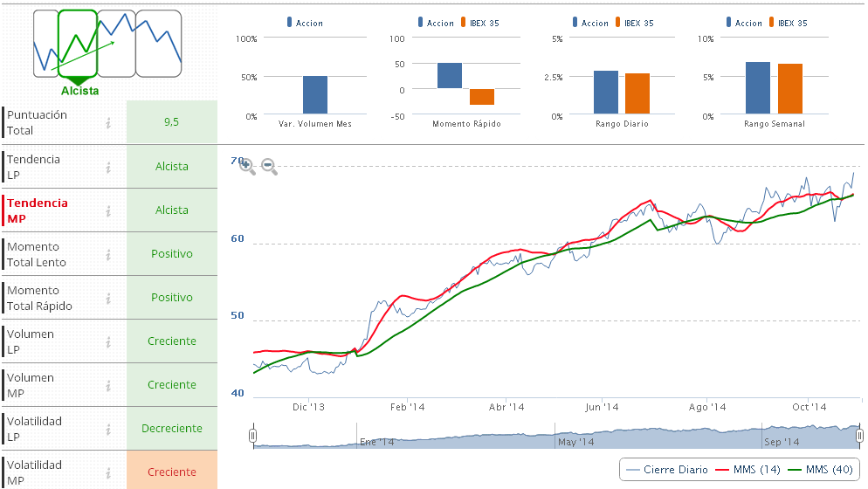Screen dimensions: 868x489
Task: Click the 9,5 total score value
Action: tap(172, 122)
